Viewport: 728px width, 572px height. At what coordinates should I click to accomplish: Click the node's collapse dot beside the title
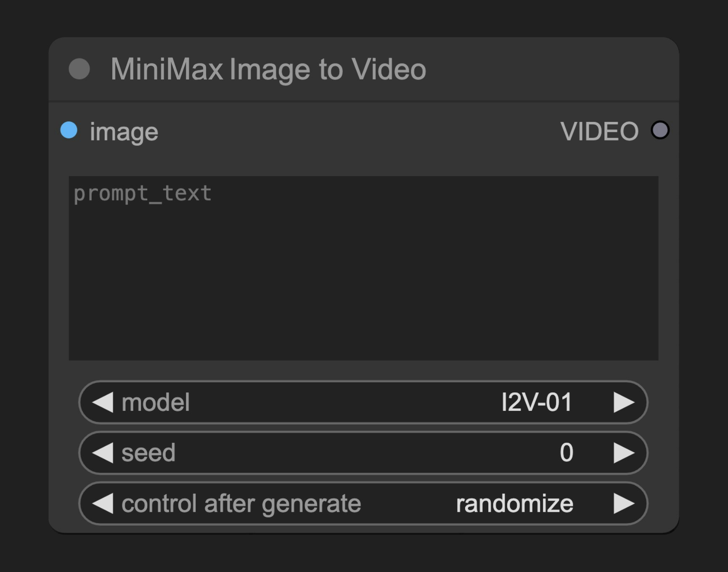pyautogui.click(x=79, y=69)
